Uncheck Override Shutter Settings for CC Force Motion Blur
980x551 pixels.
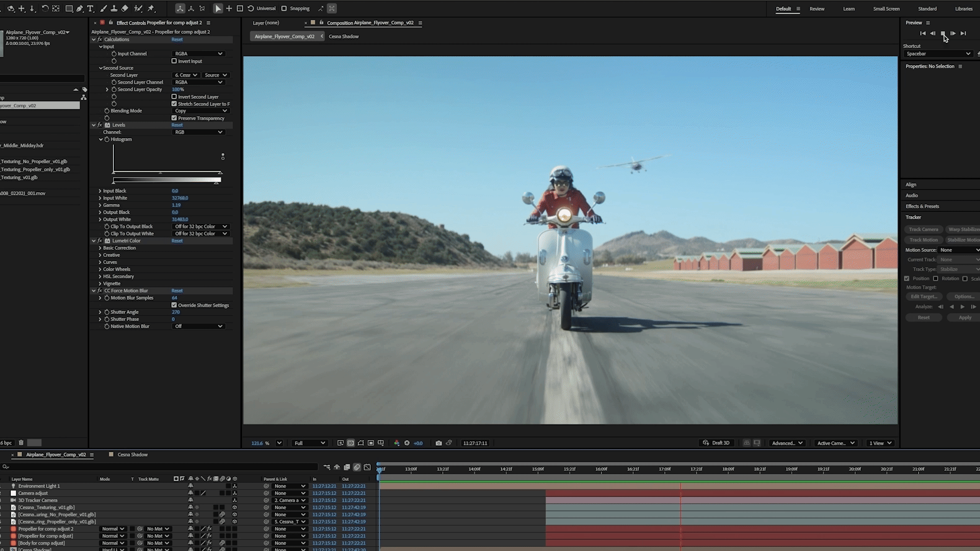click(x=175, y=305)
